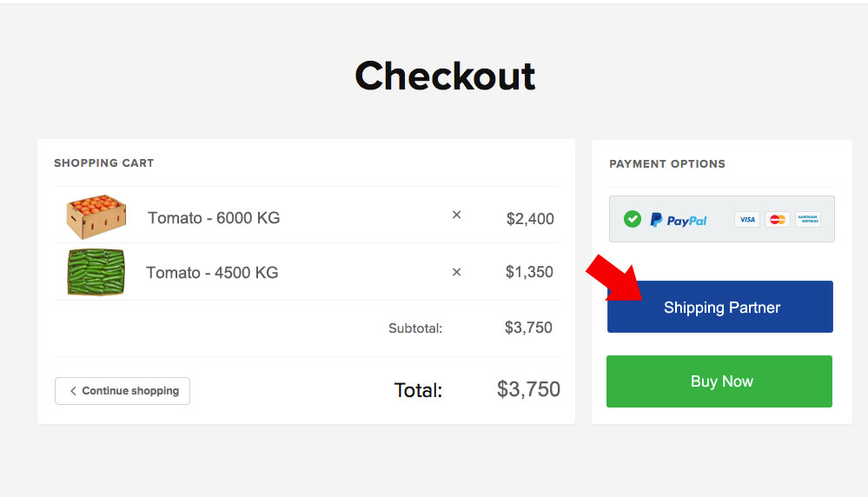Click the red arrow pointer
This screenshot has width=868, height=497.
coord(614,278)
